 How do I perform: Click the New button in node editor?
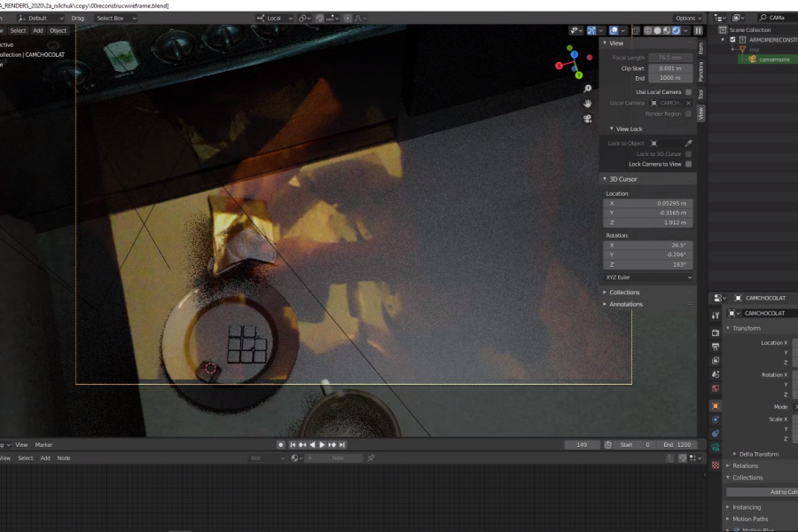click(x=337, y=458)
